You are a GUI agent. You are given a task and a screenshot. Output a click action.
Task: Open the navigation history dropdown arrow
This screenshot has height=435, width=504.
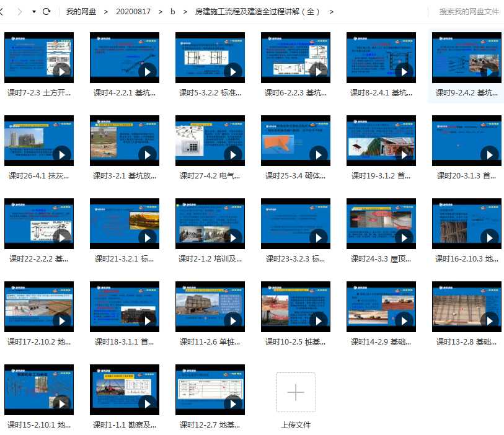pyautogui.click(x=33, y=12)
